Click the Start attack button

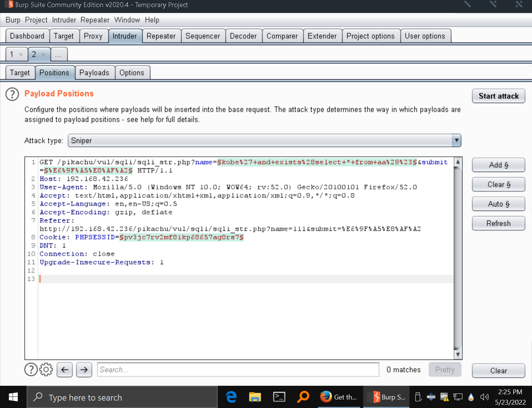[499, 96]
